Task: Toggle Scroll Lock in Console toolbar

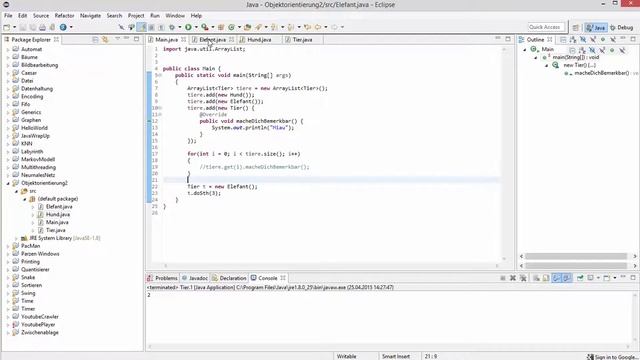Action: [x=546, y=278]
